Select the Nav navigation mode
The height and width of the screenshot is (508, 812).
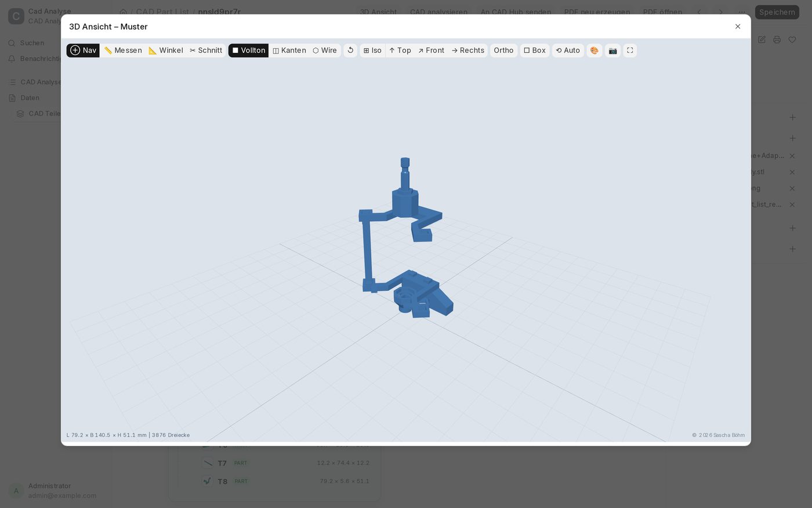pos(83,51)
